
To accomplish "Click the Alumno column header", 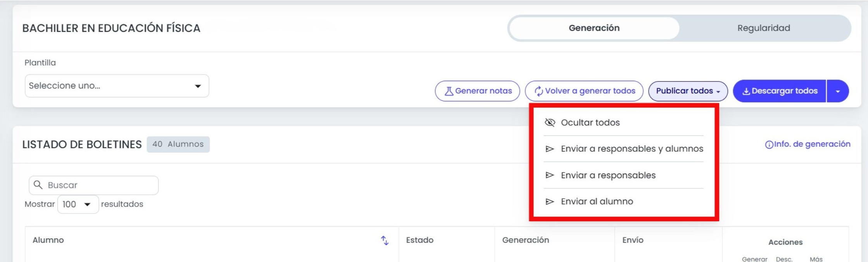I will [48, 240].
